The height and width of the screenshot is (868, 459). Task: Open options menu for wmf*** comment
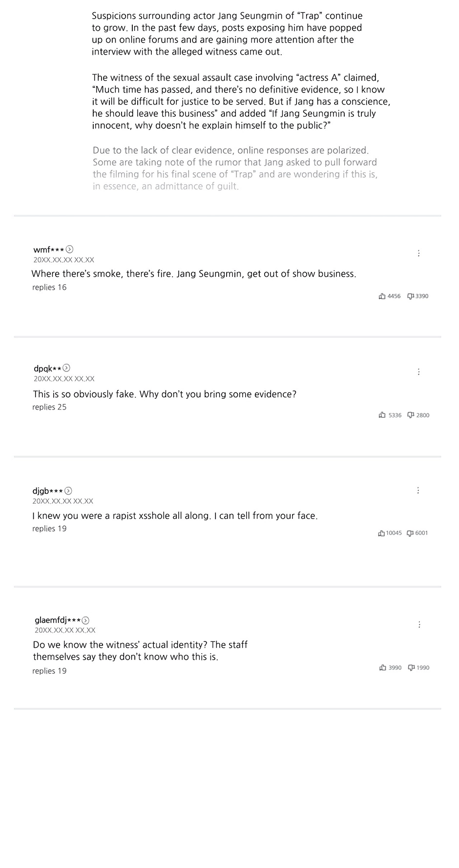(x=419, y=253)
